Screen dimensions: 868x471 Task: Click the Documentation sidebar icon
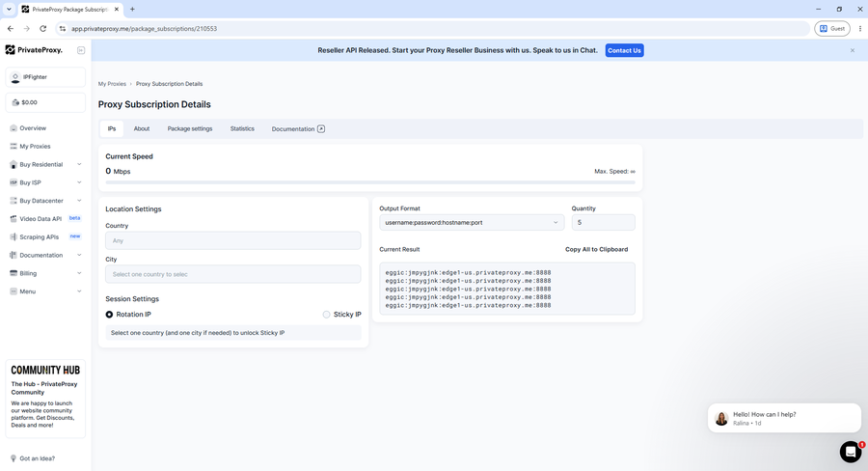(14, 255)
